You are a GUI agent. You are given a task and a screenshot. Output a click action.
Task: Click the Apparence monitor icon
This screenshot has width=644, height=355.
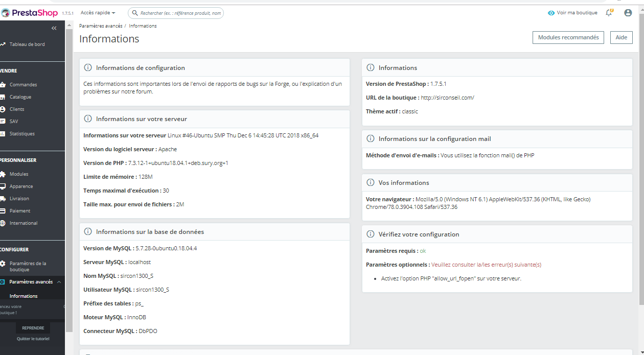click(3, 186)
